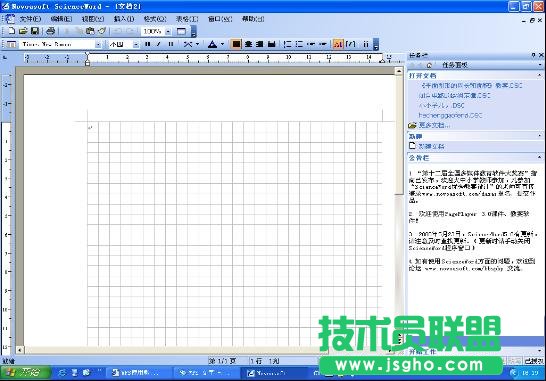Screen dimensions: 546x381
Task: Create a new document from toolbar
Action: [x=11, y=31]
